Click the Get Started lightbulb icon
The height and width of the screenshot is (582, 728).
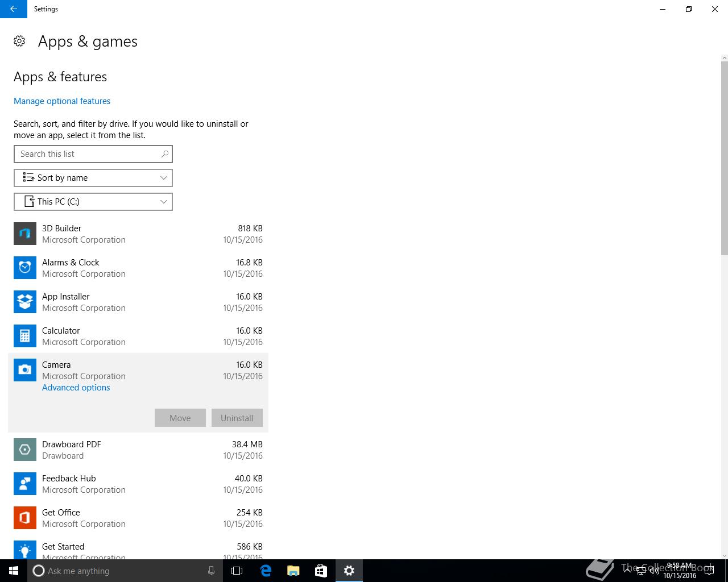click(25, 550)
